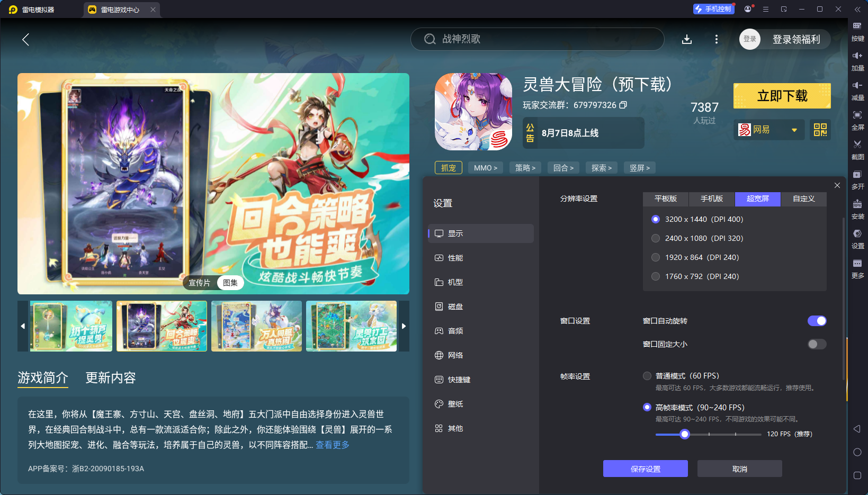Click the FPS slider handle
Screen dimensions: 868x495
pyautogui.click(x=685, y=434)
